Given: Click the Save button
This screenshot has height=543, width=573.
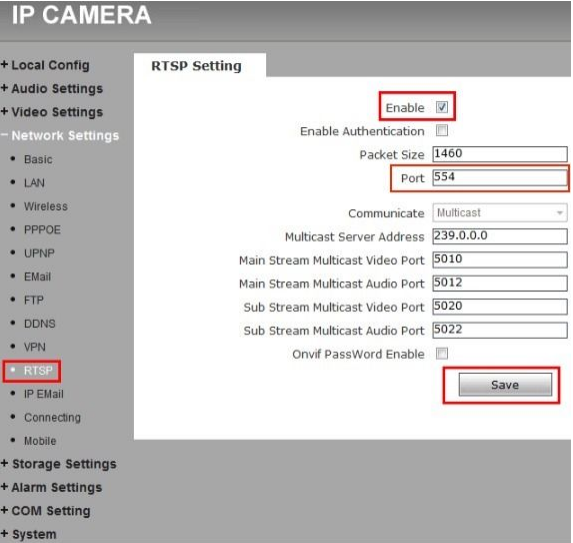Looking at the screenshot, I should (x=505, y=384).
